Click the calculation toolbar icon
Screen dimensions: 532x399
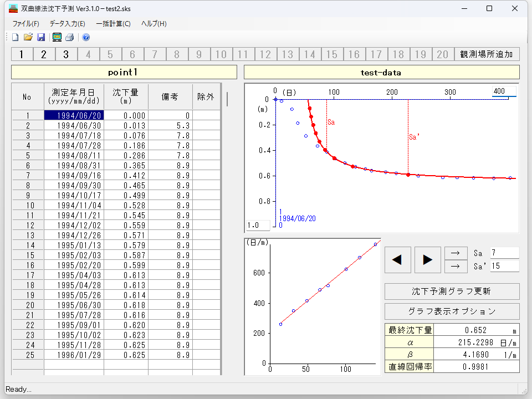click(57, 37)
